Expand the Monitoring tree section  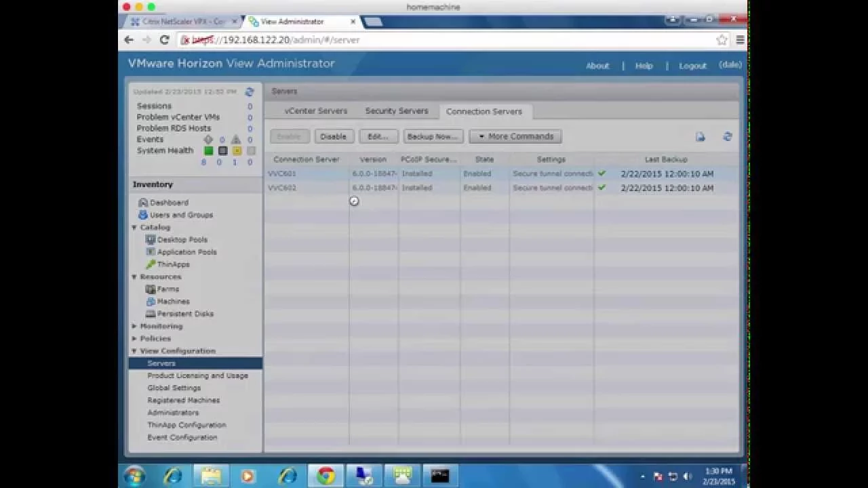(x=134, y=326)
